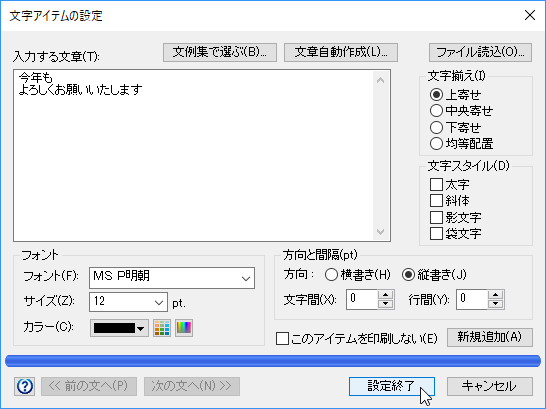Screen dimensions: 546x409
Task: Select 横書き(H) direction radio button
Action: (331, 275)
